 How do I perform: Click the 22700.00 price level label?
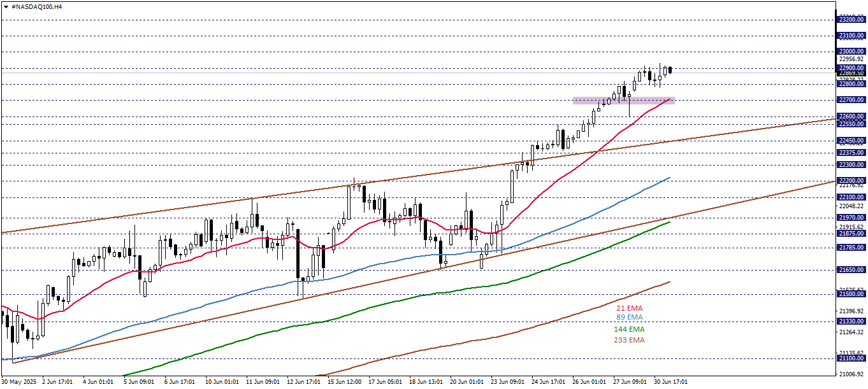[x=851, y=100]
